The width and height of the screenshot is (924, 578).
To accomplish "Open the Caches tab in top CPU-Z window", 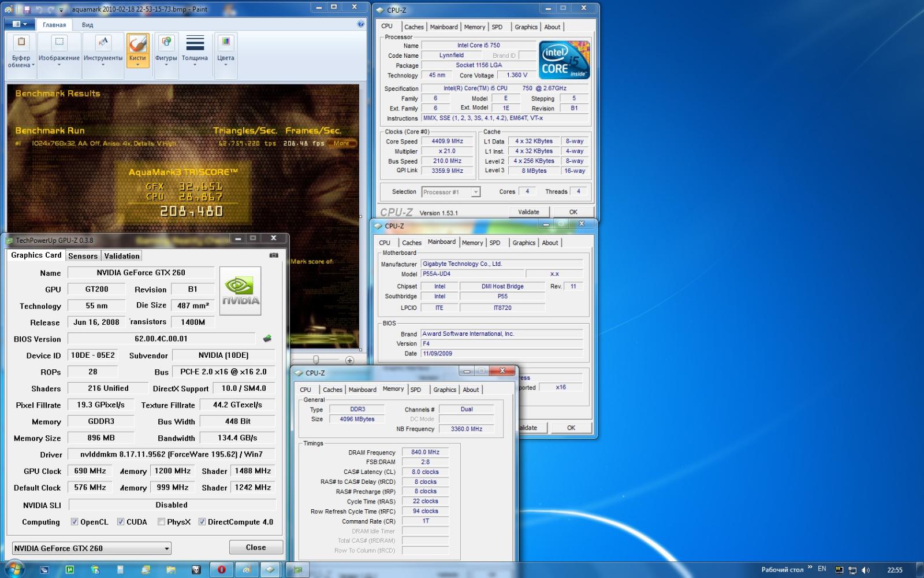I will [x=414, y=27].
